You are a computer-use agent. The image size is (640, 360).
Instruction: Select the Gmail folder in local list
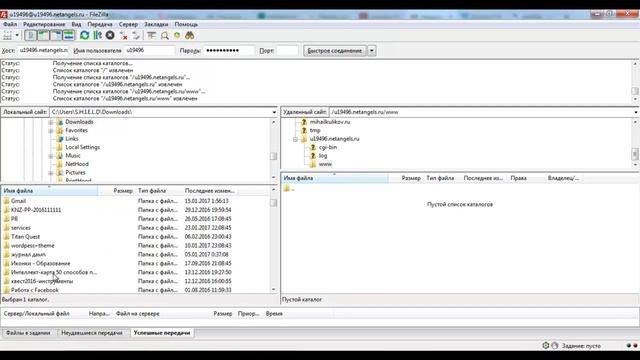pos(18,201)
